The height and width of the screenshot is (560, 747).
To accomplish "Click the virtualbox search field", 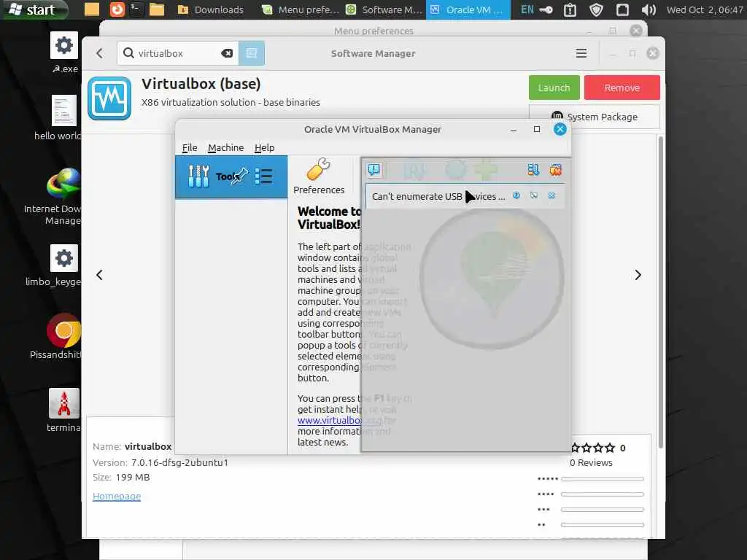I will (x=177, y=52).
